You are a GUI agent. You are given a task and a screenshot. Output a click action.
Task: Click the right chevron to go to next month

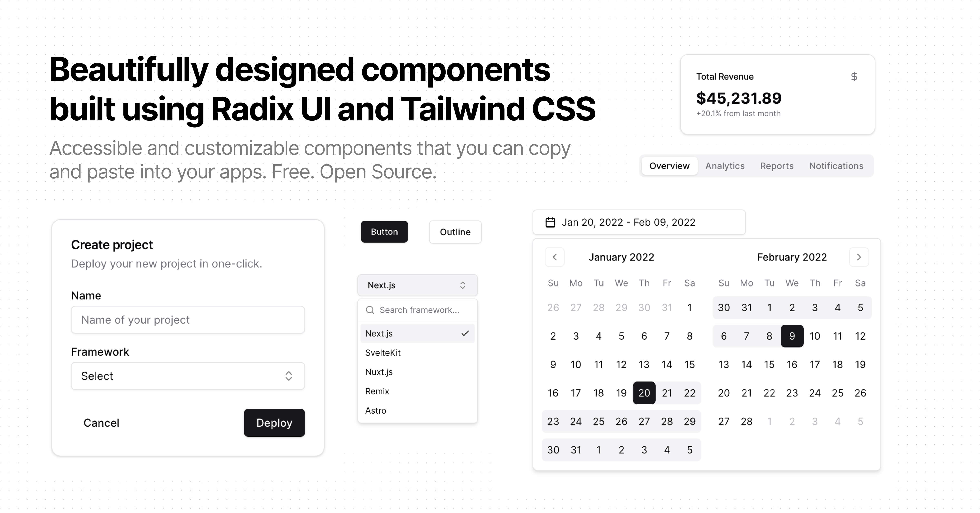(859, 257)
